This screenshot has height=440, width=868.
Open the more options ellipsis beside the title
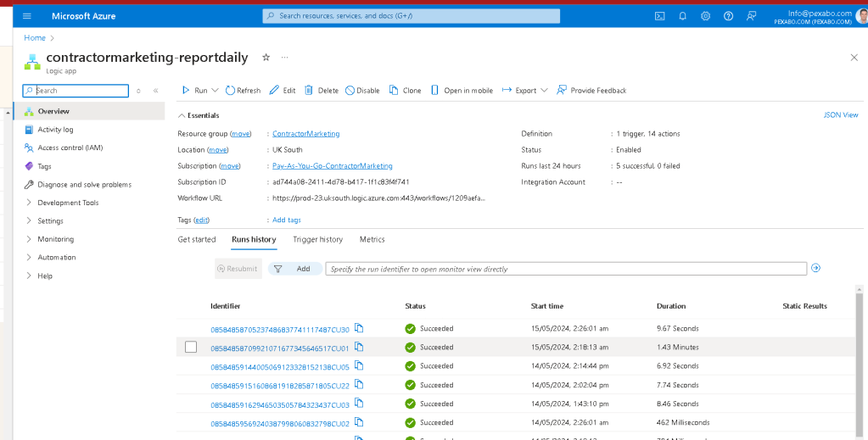click(x=284, y=57)
